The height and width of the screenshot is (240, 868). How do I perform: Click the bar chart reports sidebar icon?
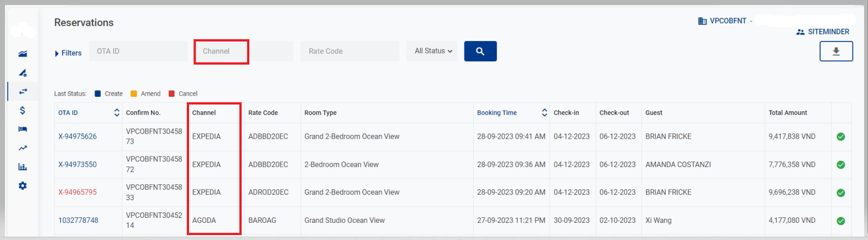[x=23, y=166]
